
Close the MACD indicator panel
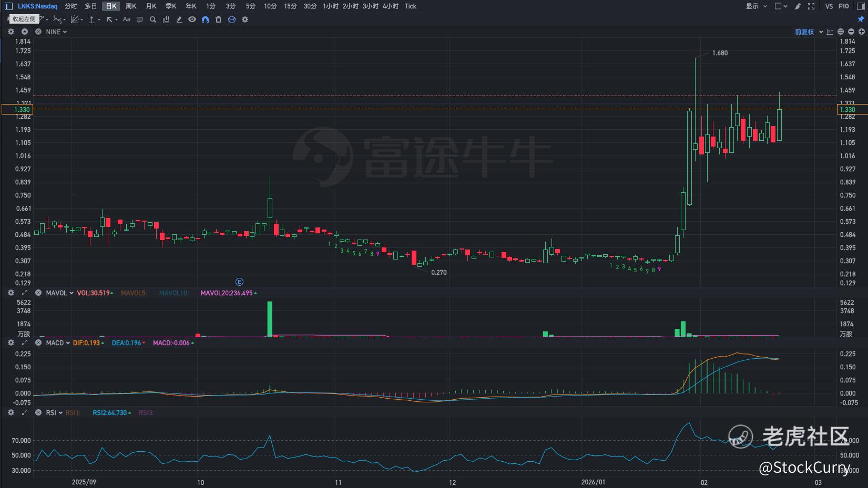38,342
